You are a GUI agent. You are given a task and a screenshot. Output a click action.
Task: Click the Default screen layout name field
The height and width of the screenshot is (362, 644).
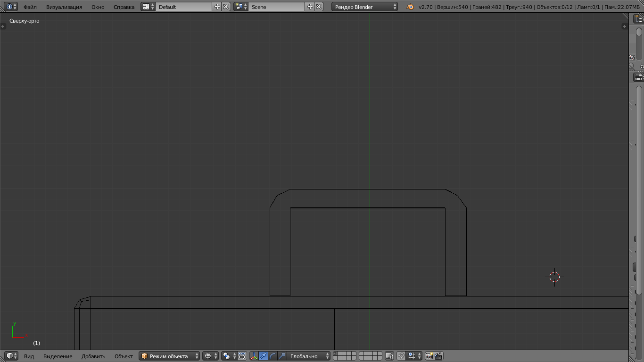tap(184, 7)
